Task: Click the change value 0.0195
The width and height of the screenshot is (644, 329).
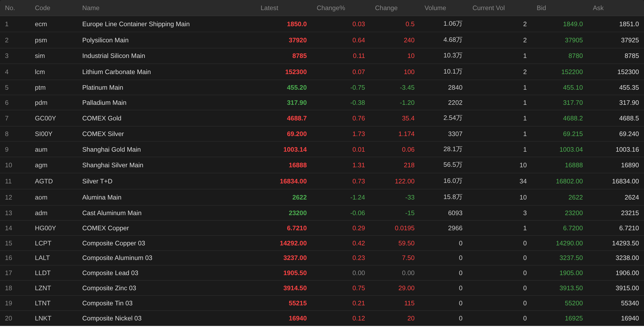Action: pos(405,228)
